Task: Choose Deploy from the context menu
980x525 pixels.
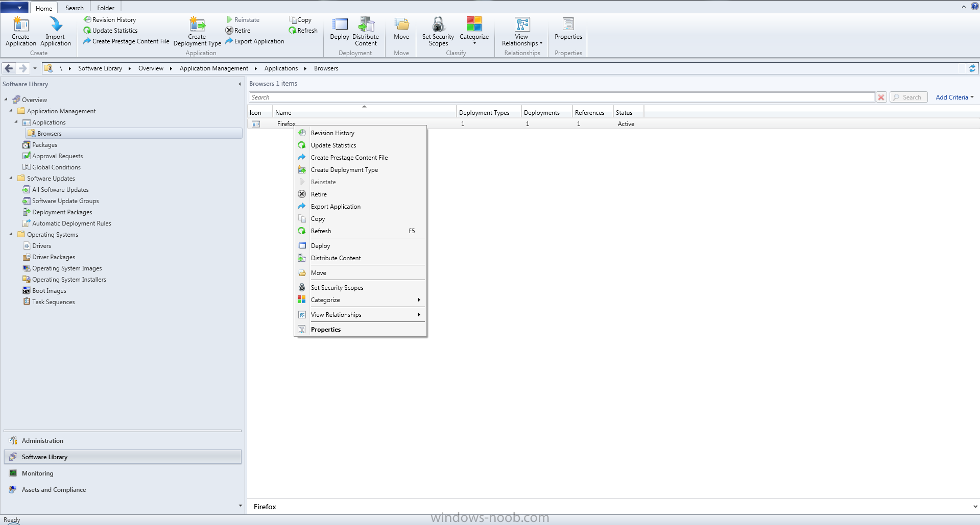Action: point(361,245)
